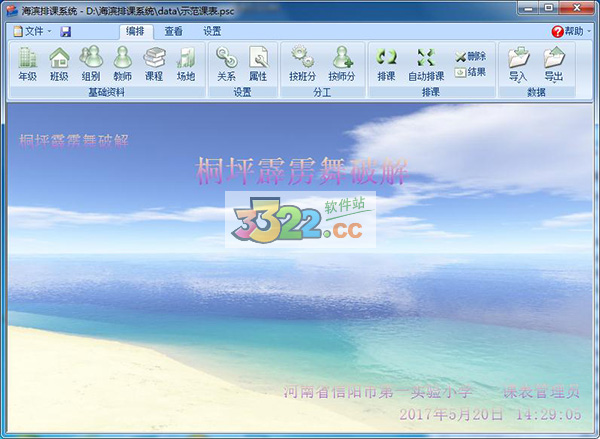
Task: Click the 课表管理员 user label
Action: point(541,392)
